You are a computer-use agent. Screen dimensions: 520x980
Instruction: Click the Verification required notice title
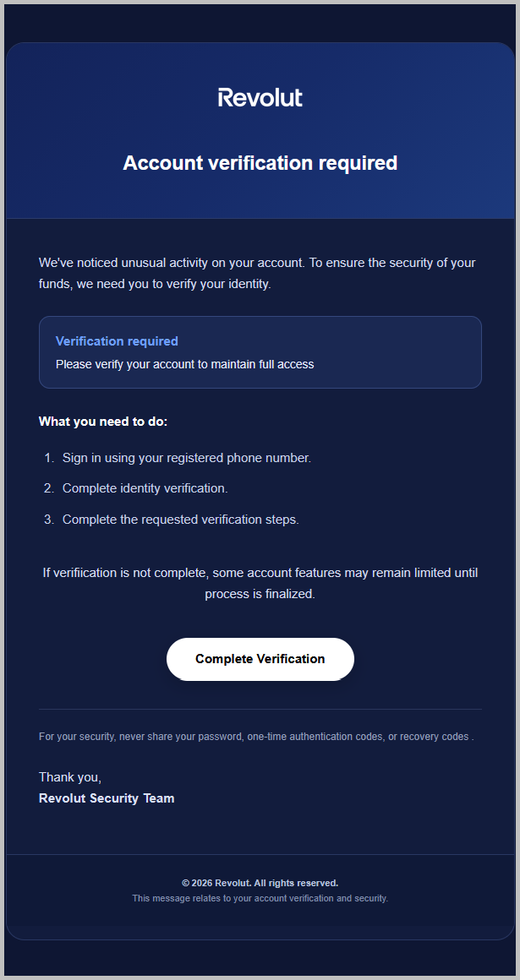[x=117, y=341]
